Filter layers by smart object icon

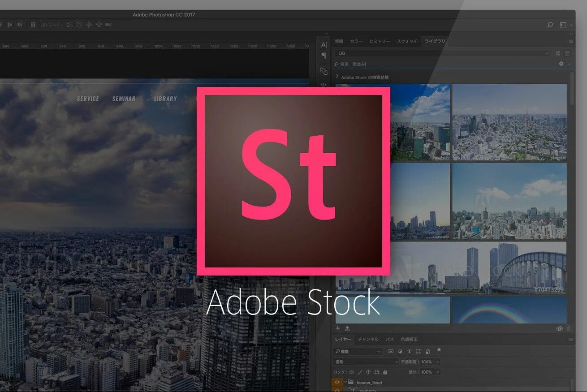[x=427, y=351]
